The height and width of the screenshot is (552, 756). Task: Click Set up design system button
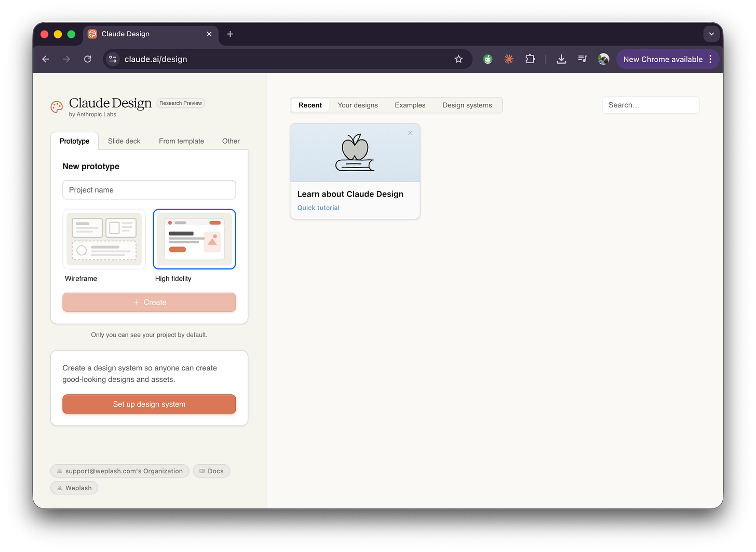click(x=149, y=404)
